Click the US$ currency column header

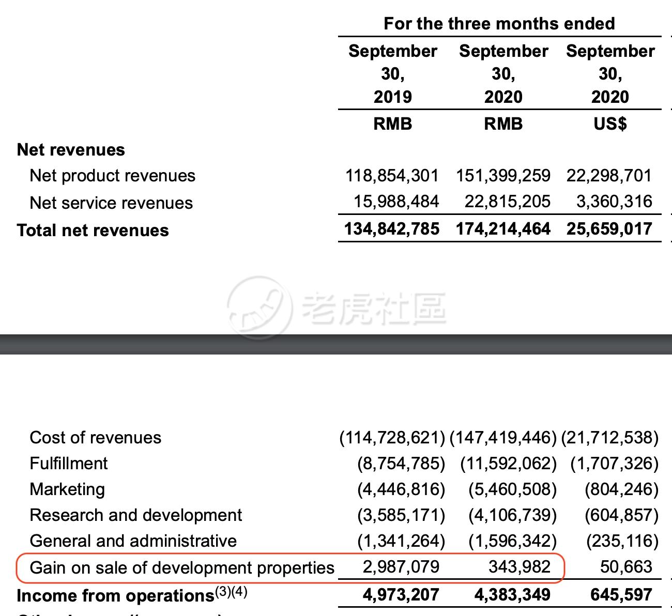click(610, 124)
